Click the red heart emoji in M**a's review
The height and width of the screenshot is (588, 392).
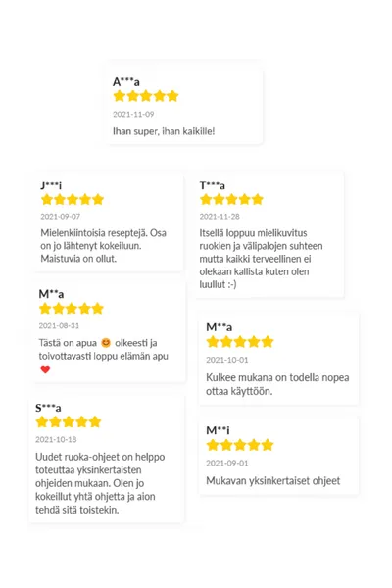[45, 369]
